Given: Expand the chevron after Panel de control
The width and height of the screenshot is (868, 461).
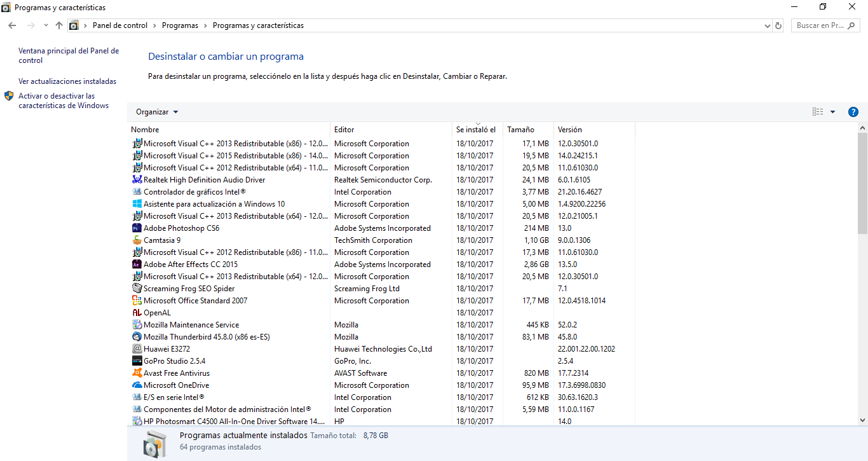Looking at the screenshot, I should 154,25.
